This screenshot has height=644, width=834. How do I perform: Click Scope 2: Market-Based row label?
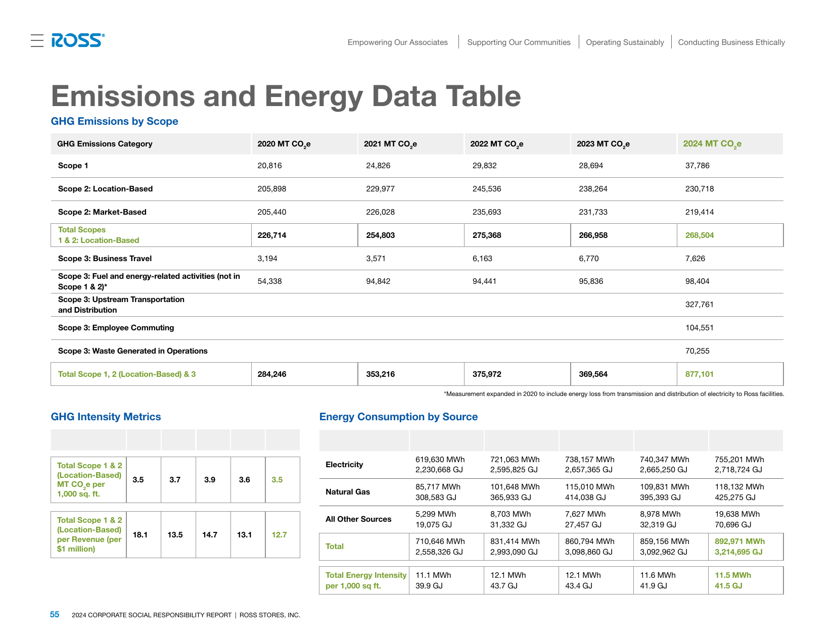click(x=102, y=212)
